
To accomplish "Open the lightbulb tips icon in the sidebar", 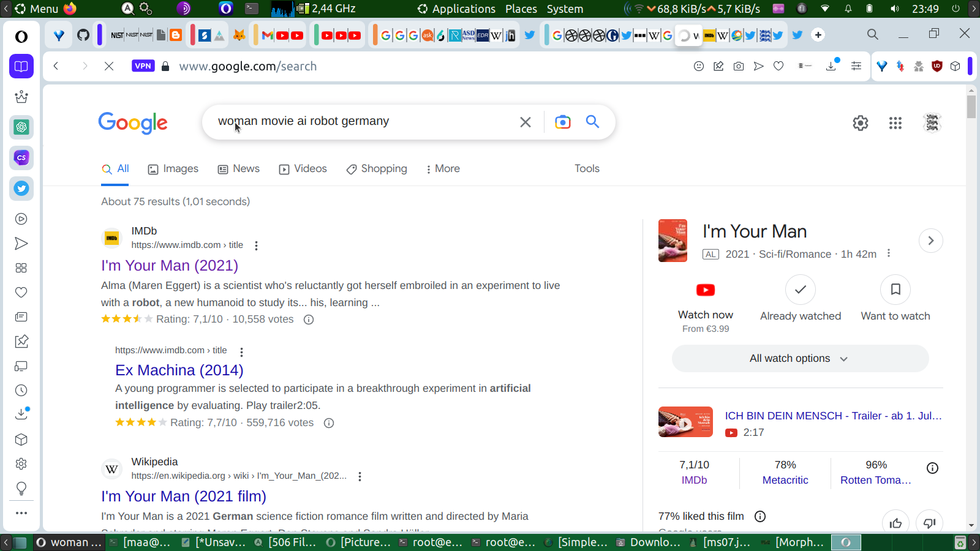I will [x=21, y=489].
